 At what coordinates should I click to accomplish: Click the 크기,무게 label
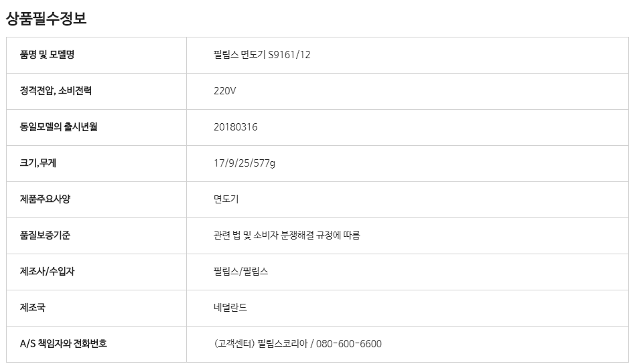tap(39, 163)
